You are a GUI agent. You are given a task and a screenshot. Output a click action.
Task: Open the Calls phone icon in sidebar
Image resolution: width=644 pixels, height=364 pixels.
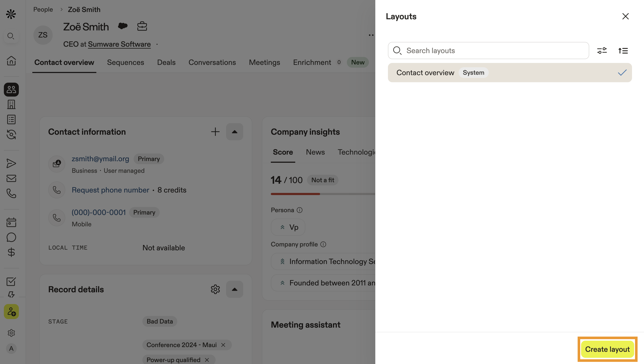coord(11,194)
